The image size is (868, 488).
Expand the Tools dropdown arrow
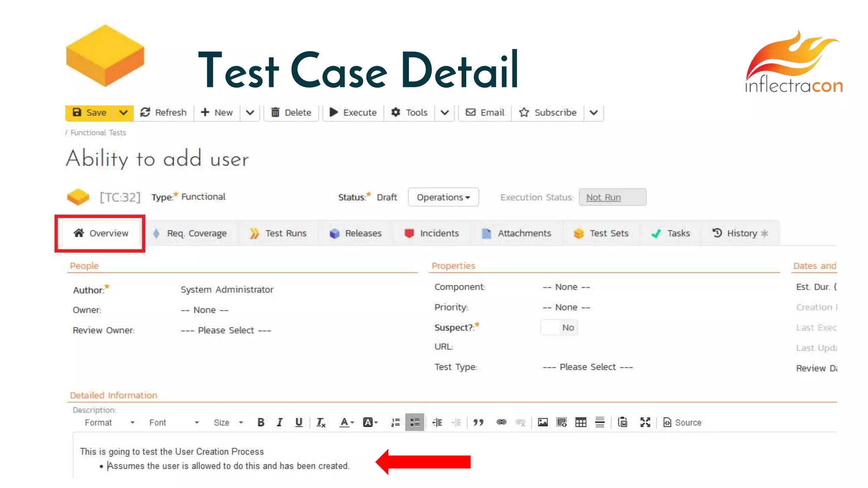click(x=445, y=113)
